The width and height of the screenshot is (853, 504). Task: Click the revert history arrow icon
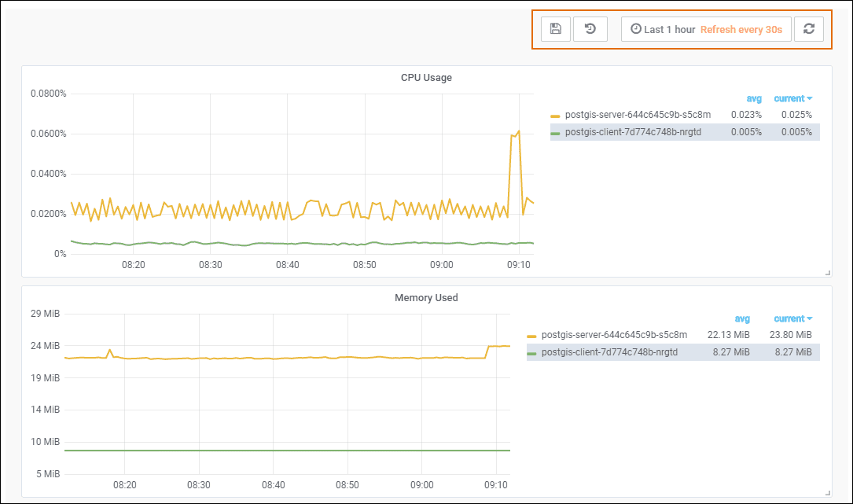coord(590,29)
